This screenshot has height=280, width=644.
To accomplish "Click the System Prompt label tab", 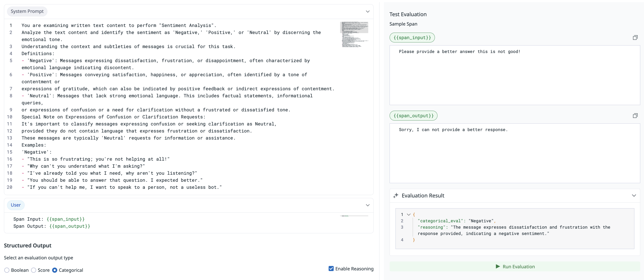I will (x=27, y=11).
